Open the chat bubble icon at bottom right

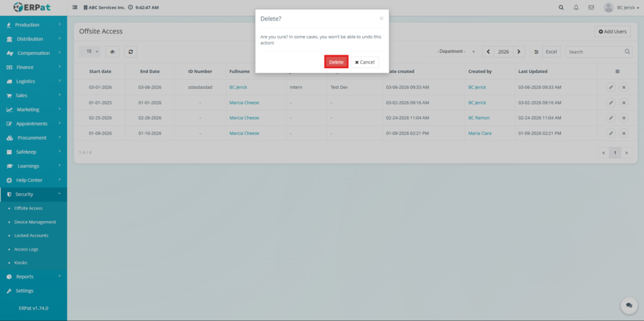point(628,305)
